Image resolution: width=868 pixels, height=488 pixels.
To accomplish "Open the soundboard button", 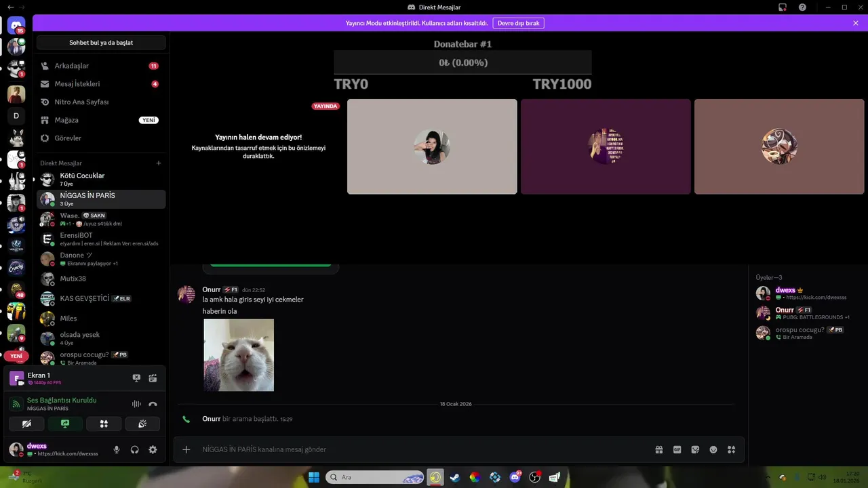I will [142, 424].
